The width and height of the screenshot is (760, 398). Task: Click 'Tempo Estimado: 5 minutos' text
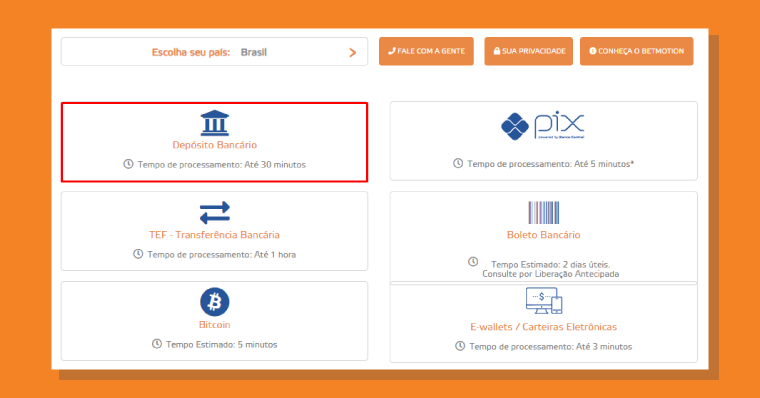tap(222, 345)
